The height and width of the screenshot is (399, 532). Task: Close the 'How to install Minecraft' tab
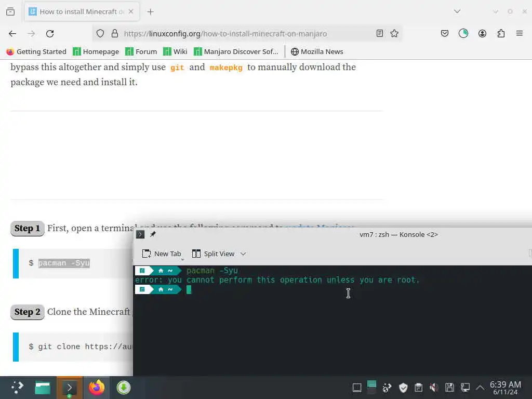click(131, 11)
